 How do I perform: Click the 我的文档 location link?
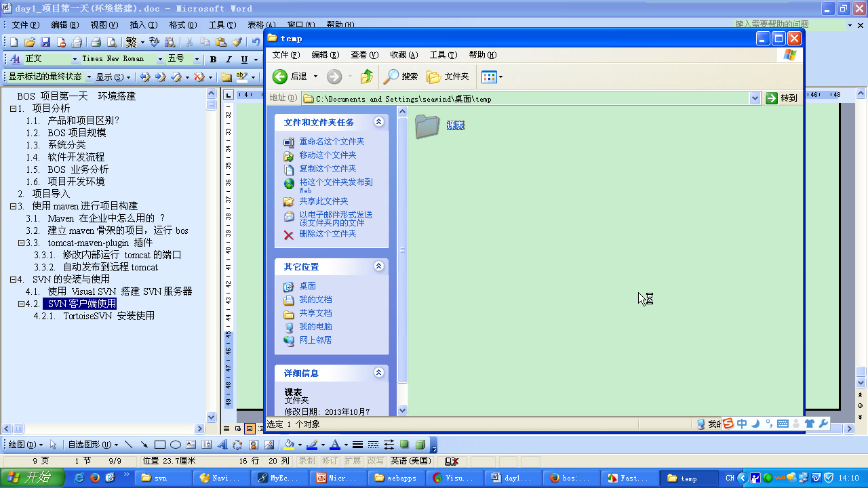[x=315, y=300]
